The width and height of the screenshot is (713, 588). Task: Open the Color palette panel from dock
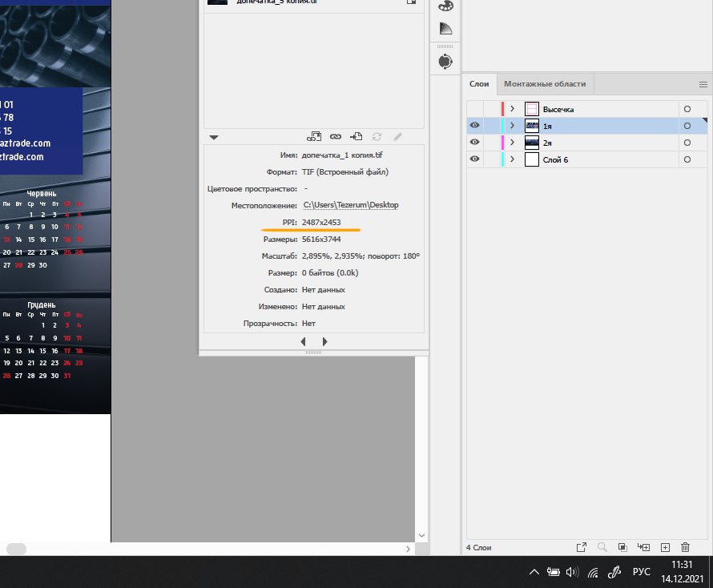click(445, 6)
